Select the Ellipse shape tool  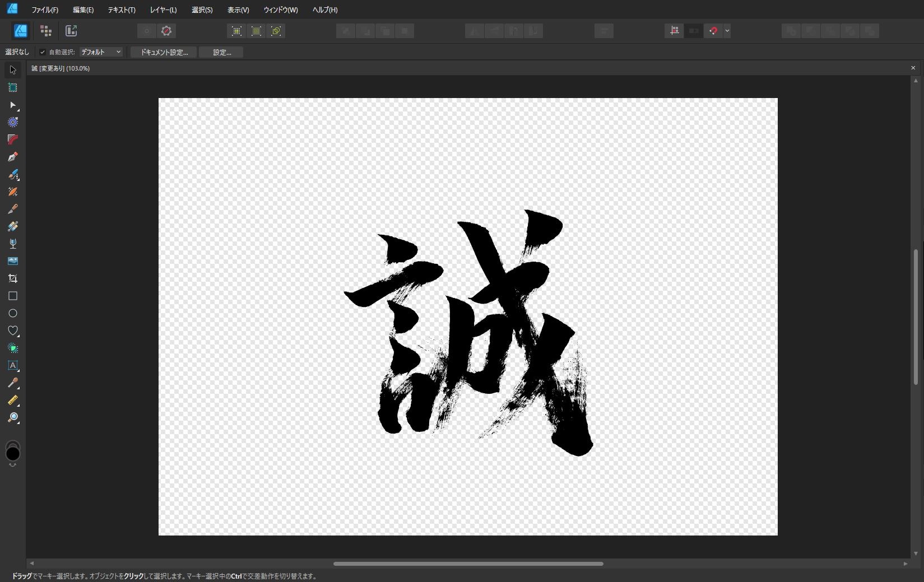(x=12, y=313)
